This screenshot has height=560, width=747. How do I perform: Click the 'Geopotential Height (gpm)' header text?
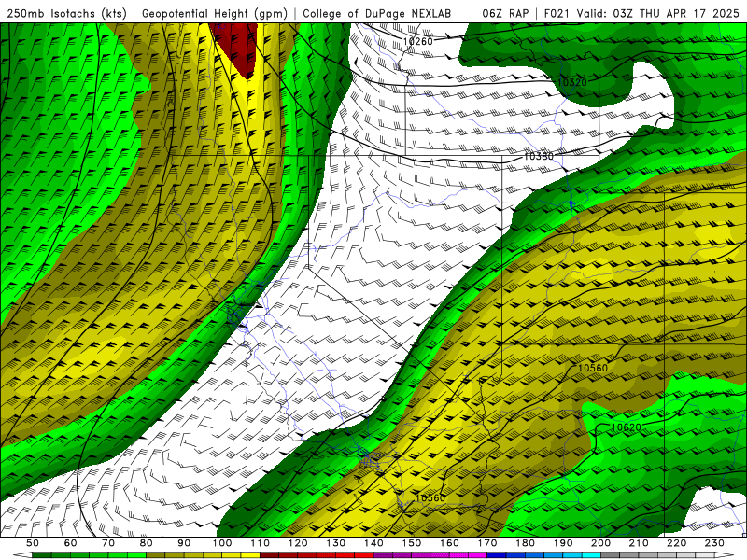coord(215,14)
